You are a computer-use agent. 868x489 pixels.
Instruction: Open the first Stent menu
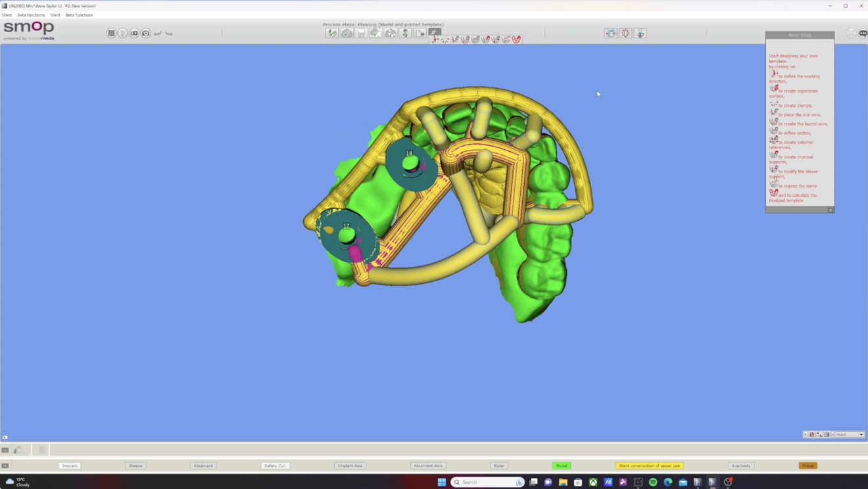pos(7,15)
